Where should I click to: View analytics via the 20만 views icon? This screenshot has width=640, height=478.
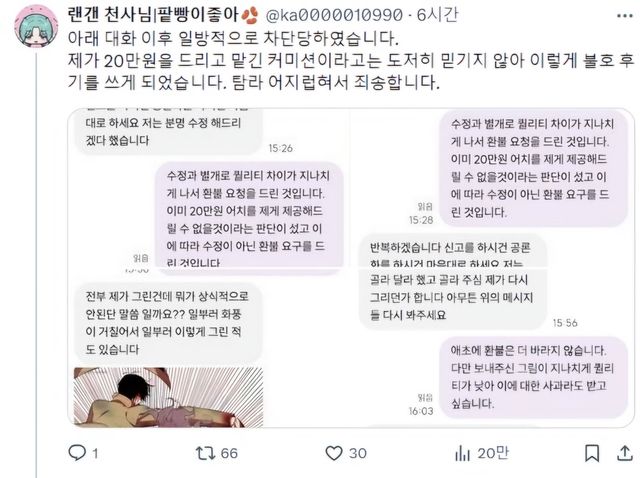[462, 453]
